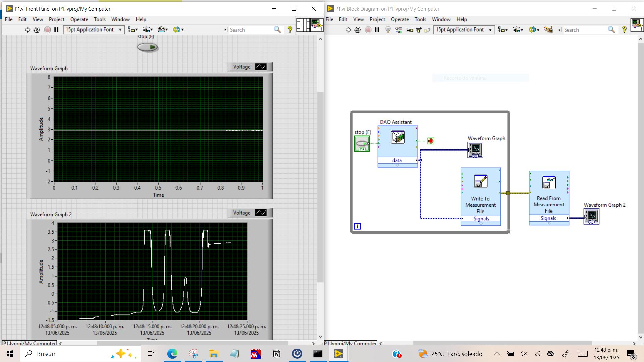Open the Operate menu in Front Panel
The image size is (644, 362).
pyautogui.click(x=79, y=19)
